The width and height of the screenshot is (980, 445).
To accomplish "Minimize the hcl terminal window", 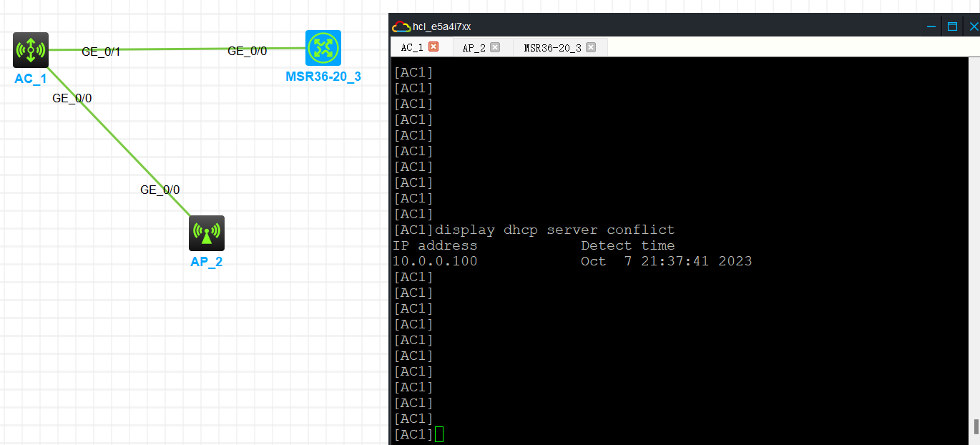I will click(931, 26).
